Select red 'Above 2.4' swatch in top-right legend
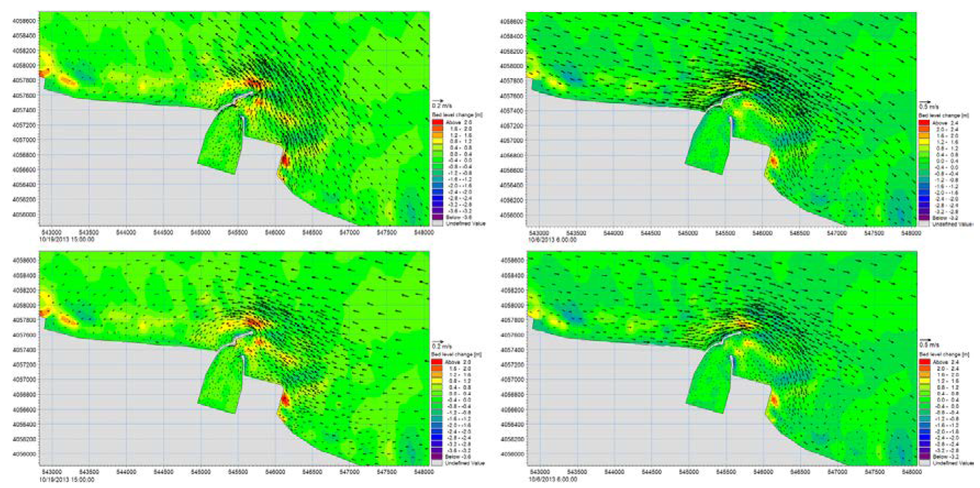Viewport: 980px width, 488px height. point(925,123)
